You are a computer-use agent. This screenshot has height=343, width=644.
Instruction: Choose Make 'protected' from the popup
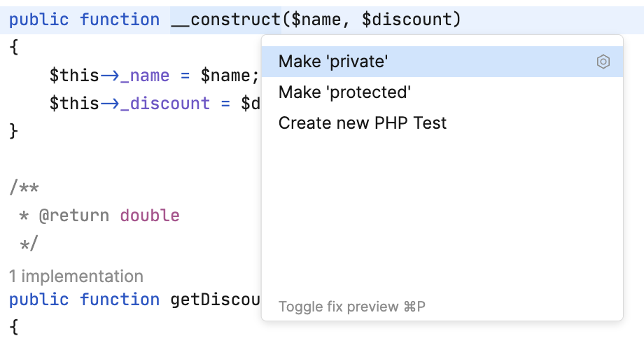(344, 92)
